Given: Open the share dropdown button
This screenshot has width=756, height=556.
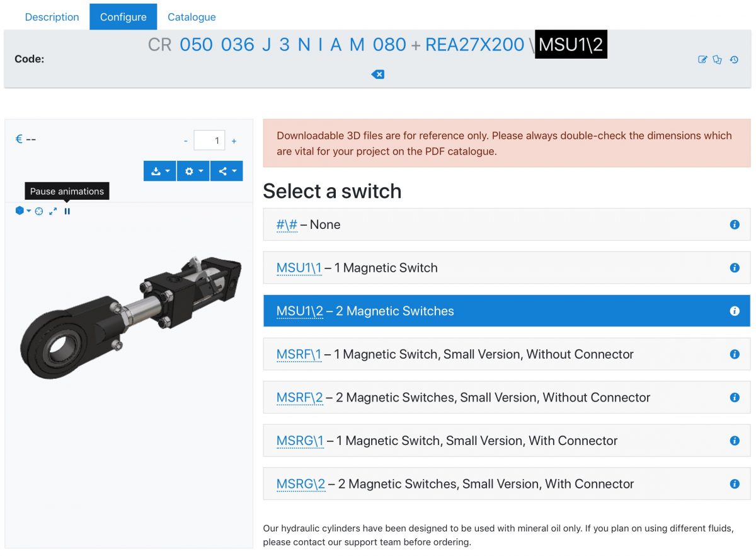Looking at the screenshot, I should [227, 171].
